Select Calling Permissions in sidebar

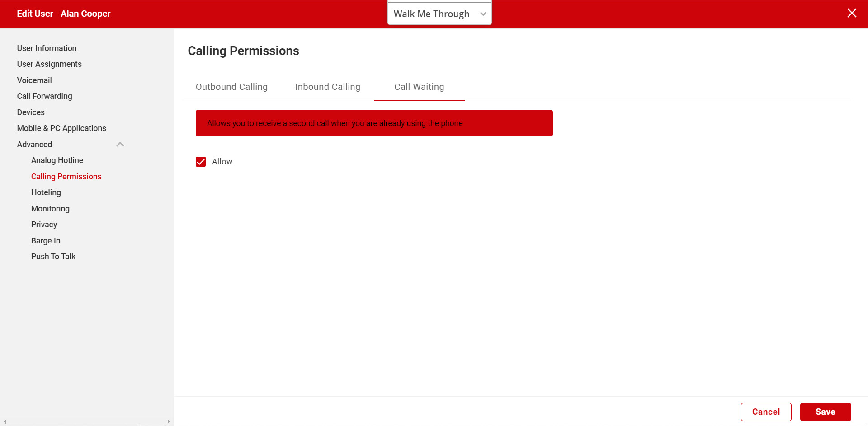(66, 177)
